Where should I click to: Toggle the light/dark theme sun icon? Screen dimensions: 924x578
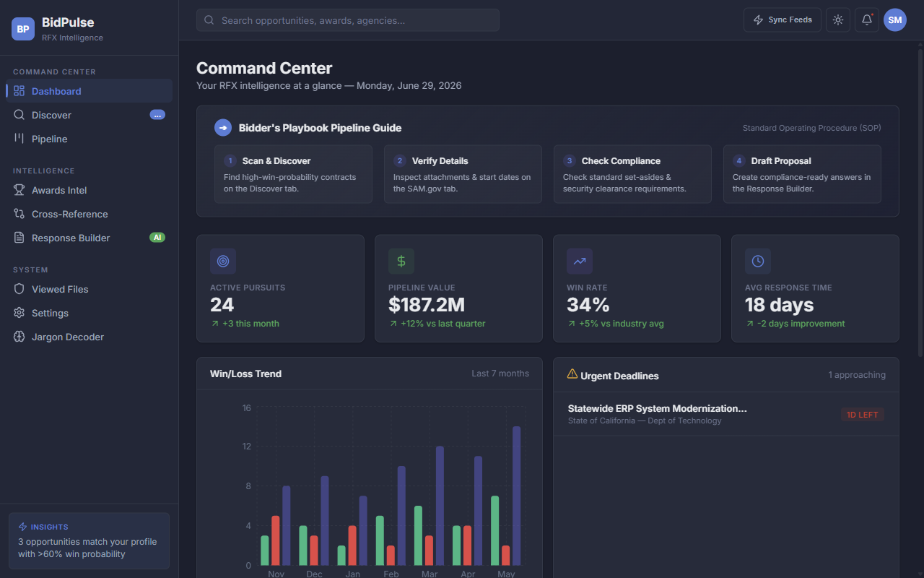pos(838,20)
